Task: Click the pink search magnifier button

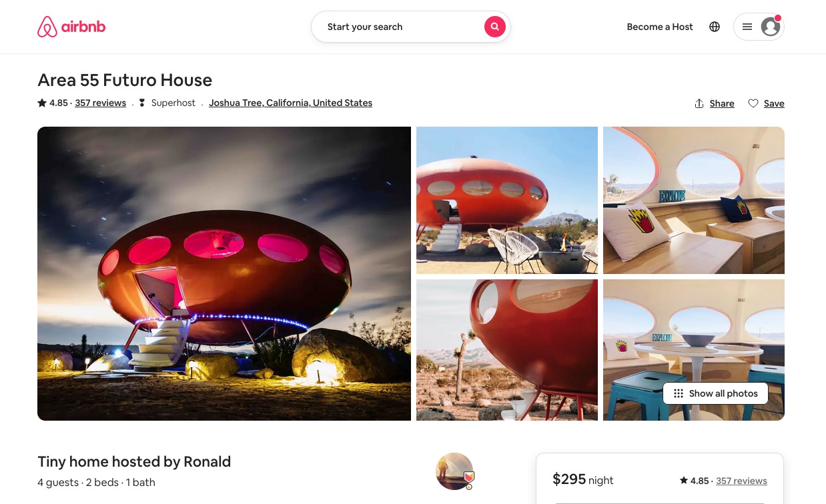Action: pos(494,27)
